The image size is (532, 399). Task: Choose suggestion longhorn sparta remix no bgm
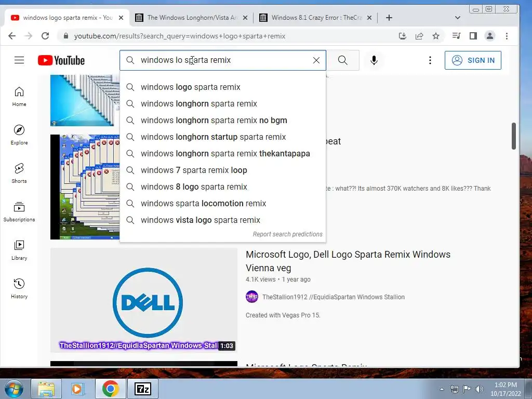click(222, 121)
